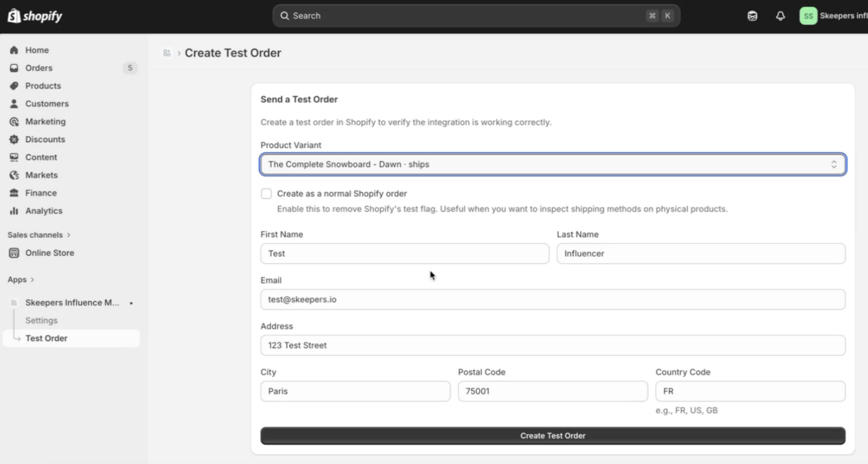Click the Country Code field
868x464 pixels.
point(750,391)
